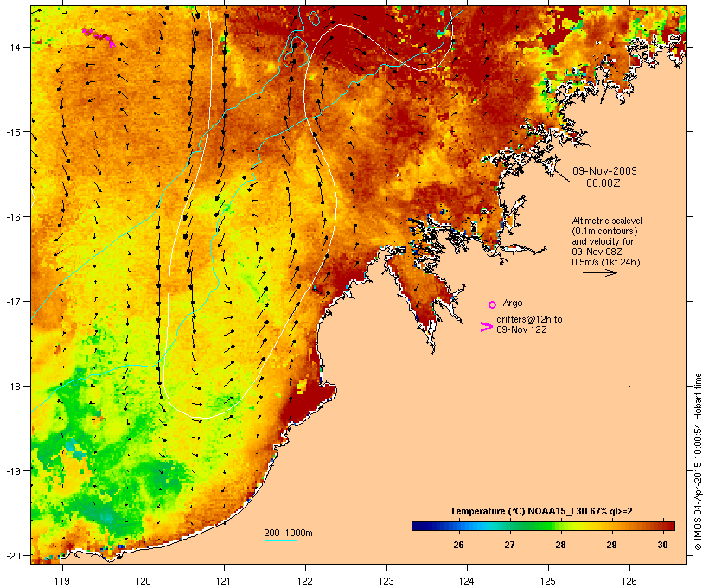Click the '(0.1m contours)' caption line
Image resolution: width=709 pixels, height=588 pixels.
pos(604,231)
